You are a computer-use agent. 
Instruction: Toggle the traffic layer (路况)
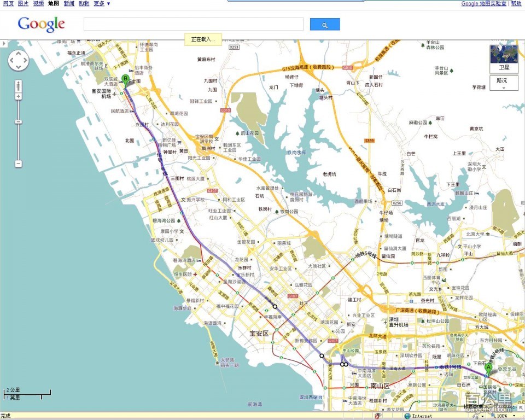tap(504, 83)
